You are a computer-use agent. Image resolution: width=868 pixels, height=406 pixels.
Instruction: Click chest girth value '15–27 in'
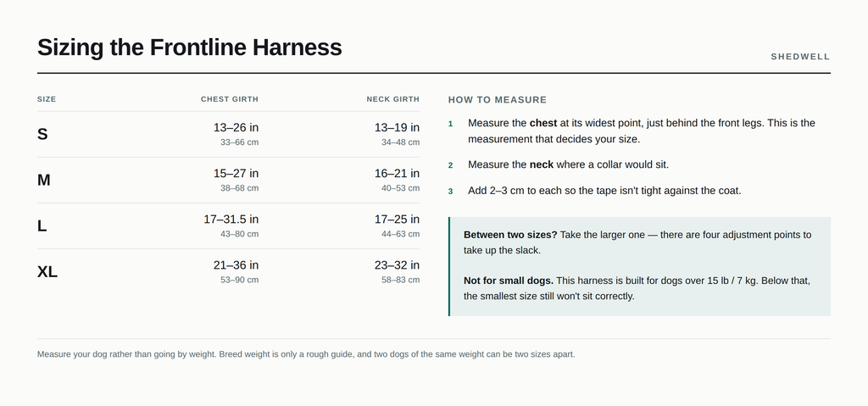point(236,174)
